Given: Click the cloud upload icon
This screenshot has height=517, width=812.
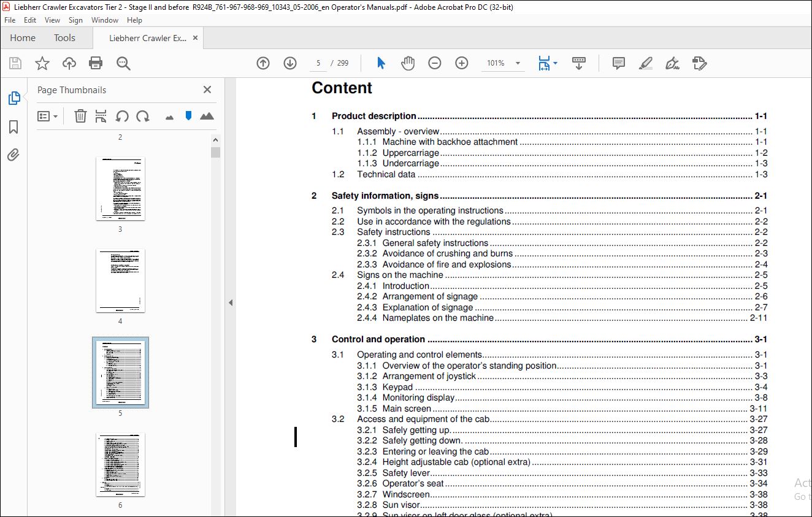Looking at the screenshot, I should click(69, 63).
